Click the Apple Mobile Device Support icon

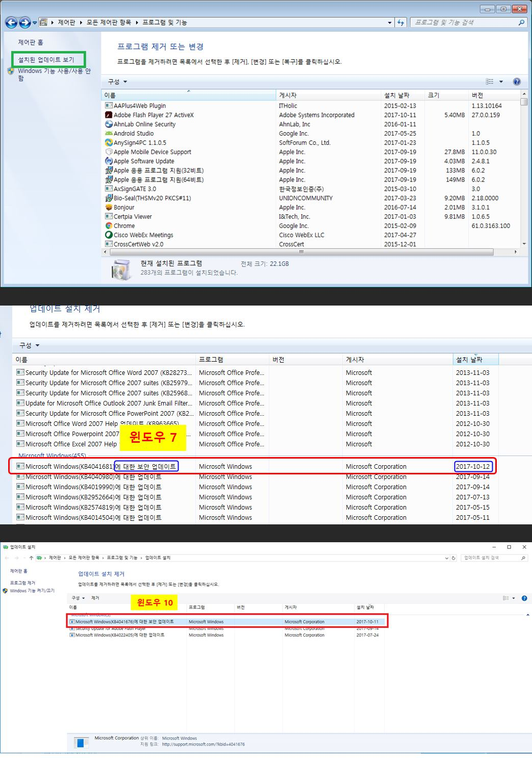[x=109, y=151]
